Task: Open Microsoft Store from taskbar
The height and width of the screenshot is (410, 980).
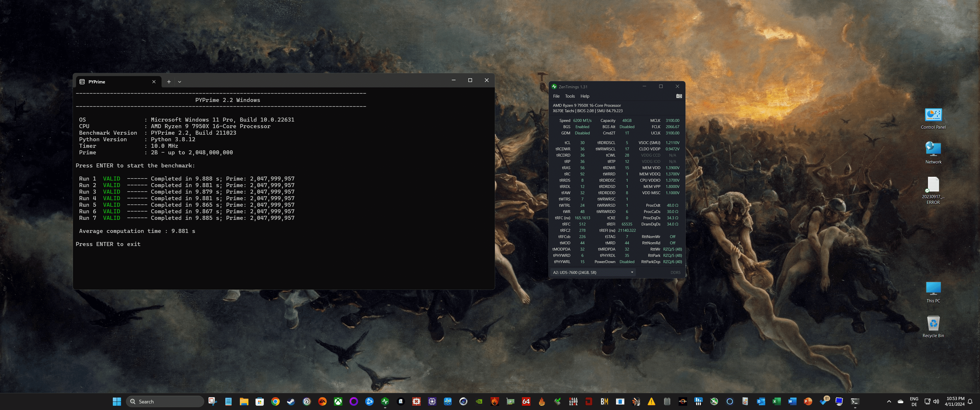Action: tap(260, 401)
